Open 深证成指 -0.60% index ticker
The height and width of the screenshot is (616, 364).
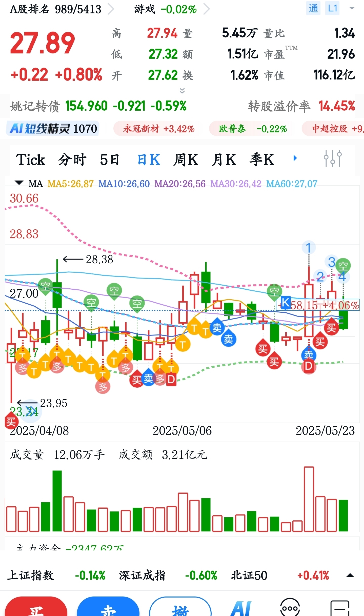point(168,575)
